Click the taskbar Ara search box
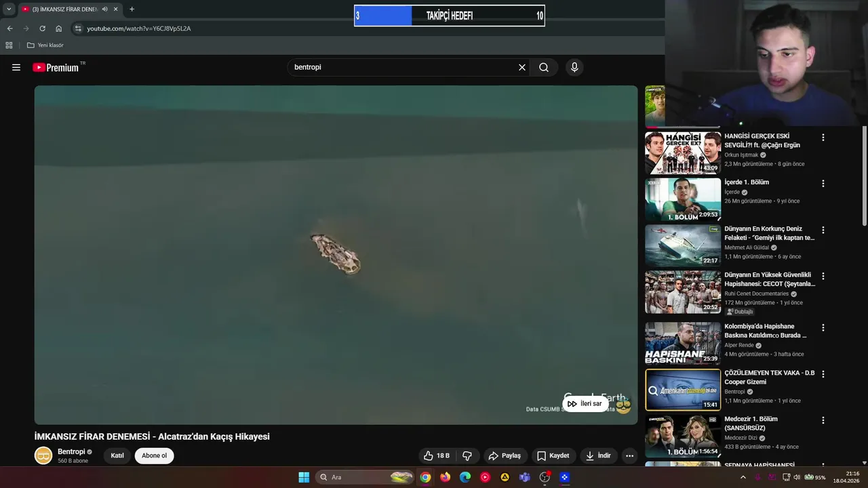Image resolution: width=868 pixels, height=488 pixels. [365, 477]
